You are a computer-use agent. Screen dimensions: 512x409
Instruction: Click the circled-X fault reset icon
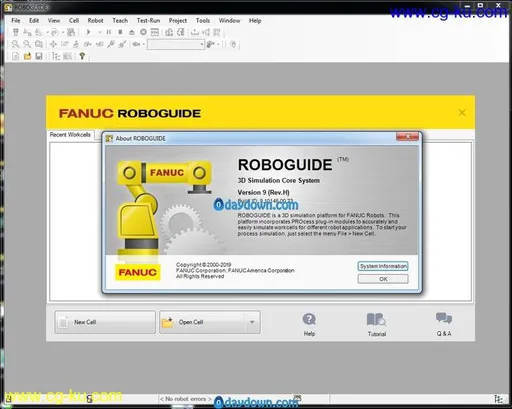coord(143,32)
